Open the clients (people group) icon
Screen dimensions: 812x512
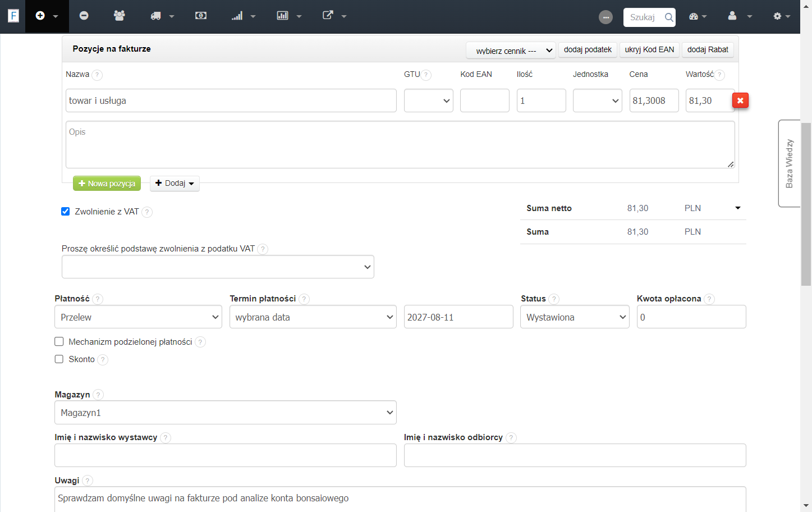coord(119,16)
